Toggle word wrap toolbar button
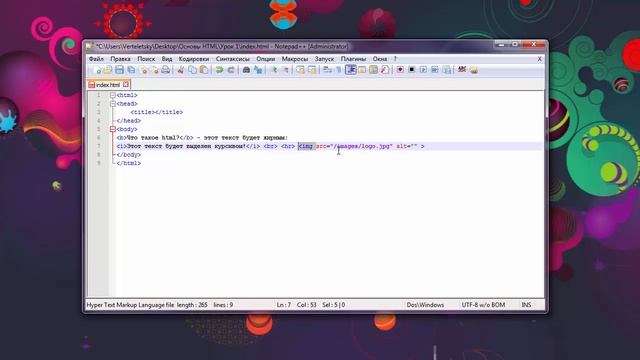Image resolution: width=640 pixels, height=360 pixels. 327,70
